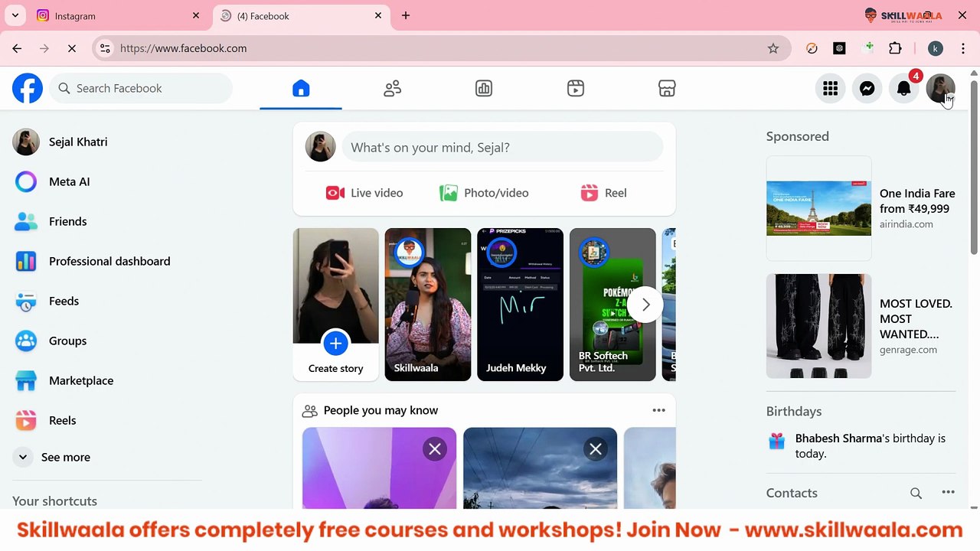Image resolution: width=980 pixels, height=551 pixels.
Task: Switch to the Instagram browser tab
Action: point(117,16)
